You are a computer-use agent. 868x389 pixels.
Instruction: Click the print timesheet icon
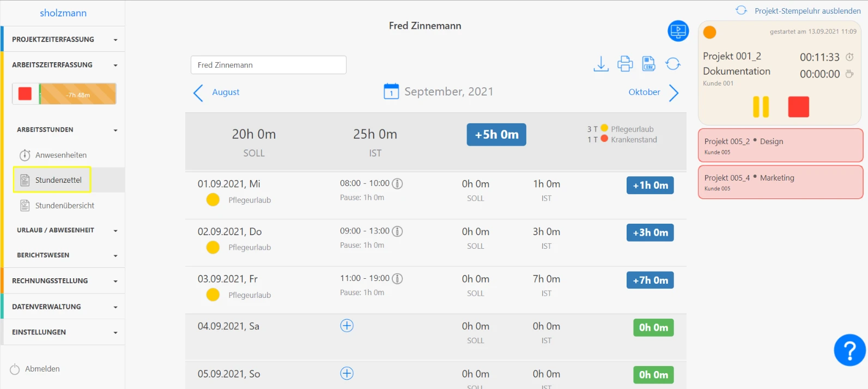tap(625, 64)
